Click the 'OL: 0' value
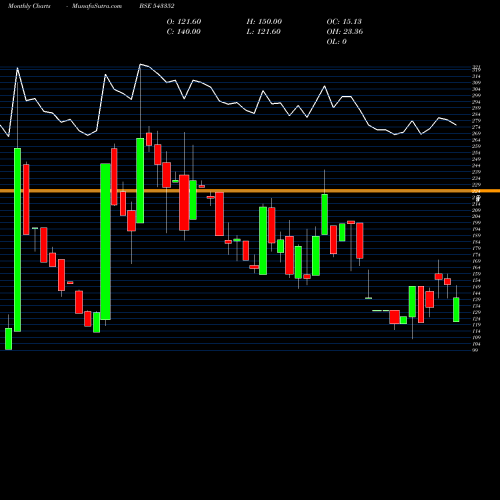Viewport: 500px width, 500px height. pyautogui.click(x=336, y=42)
